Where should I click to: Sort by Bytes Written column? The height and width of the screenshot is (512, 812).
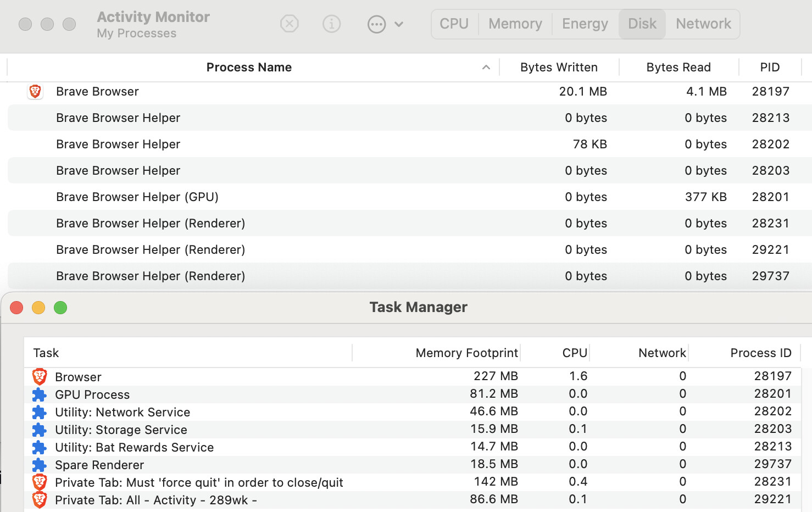point(559,67)
